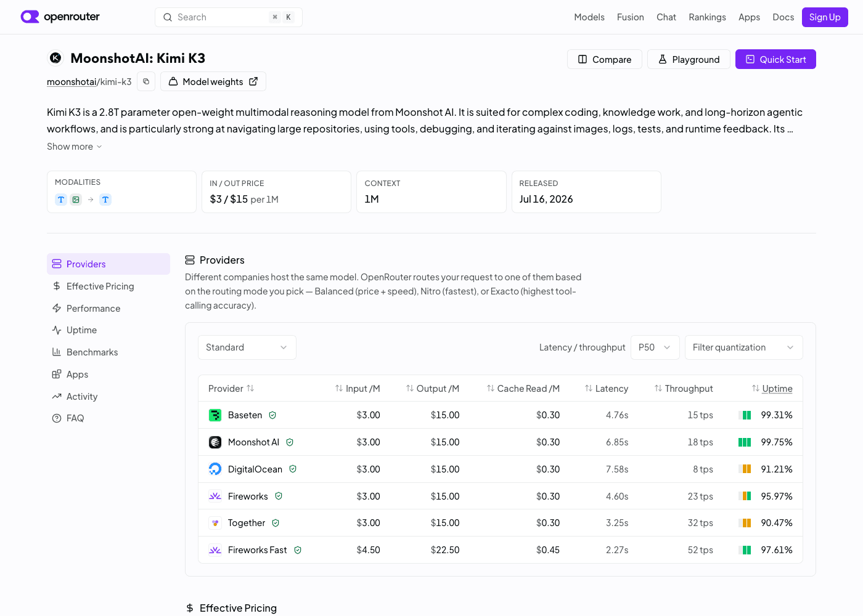Viewport: 863px width, 616px height.
Task: Click the text input modality icon
Action: [61, 200]
